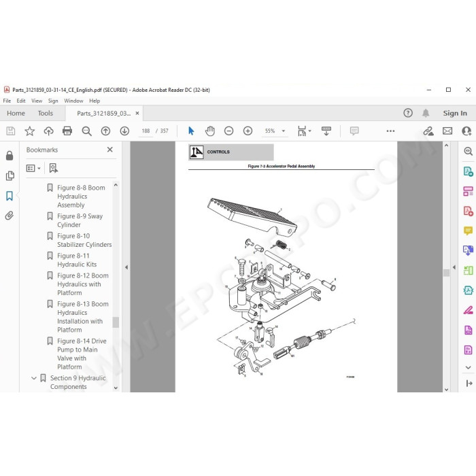Select the Parts_3121859_03 document tab
Screen dimensions: 476x476
(103, 114)
